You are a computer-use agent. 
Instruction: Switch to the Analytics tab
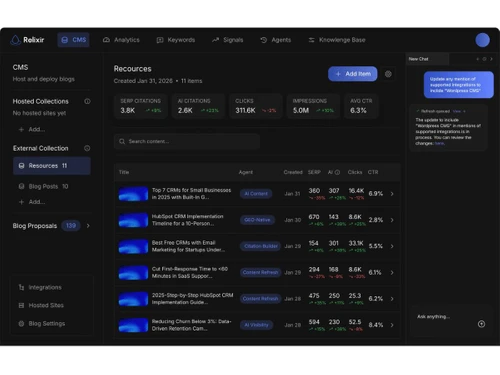(121, 40)
